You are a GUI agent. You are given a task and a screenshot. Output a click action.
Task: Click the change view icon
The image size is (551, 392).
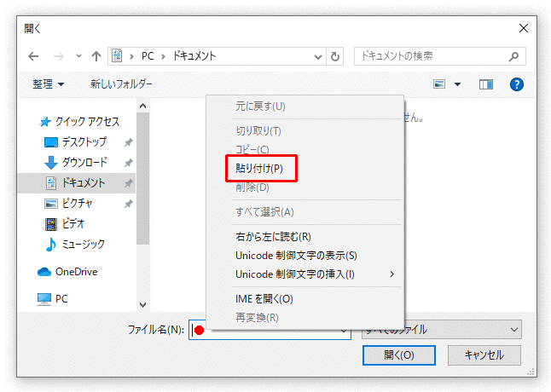point(440,84)
